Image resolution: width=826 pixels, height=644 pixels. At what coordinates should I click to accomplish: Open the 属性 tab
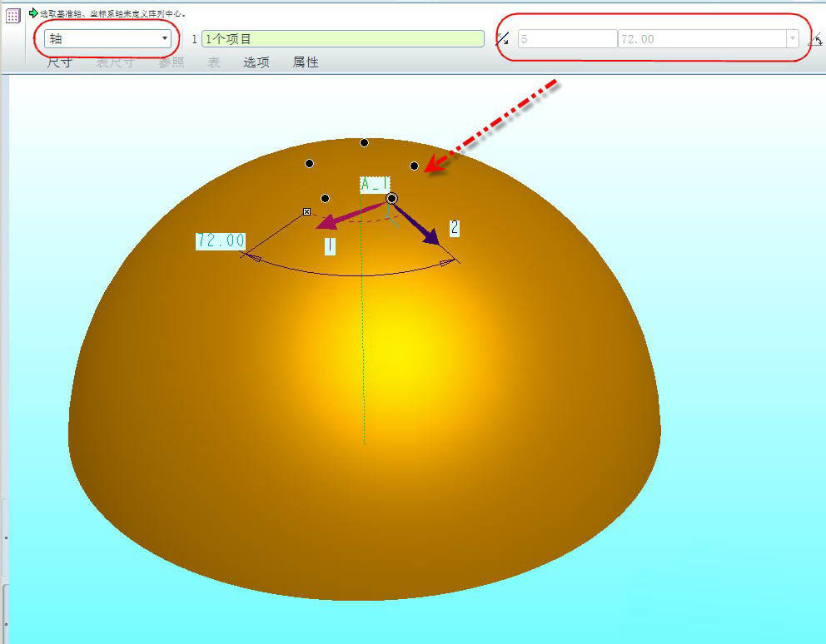(306, 62)
